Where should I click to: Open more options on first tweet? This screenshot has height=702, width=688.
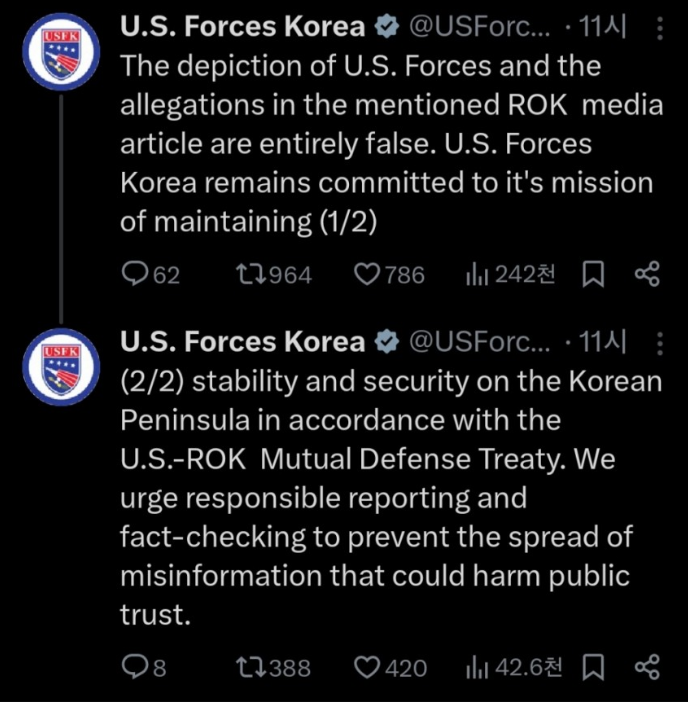[659, 29]
